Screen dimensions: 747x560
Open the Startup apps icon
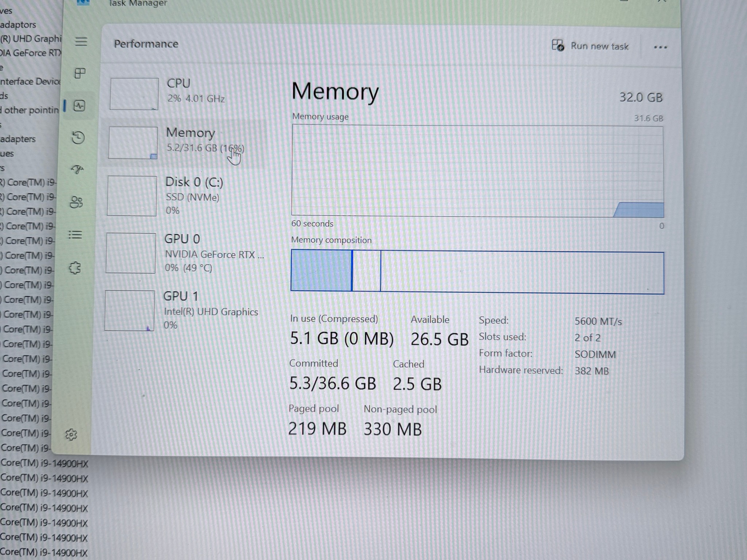coord(77,169)
